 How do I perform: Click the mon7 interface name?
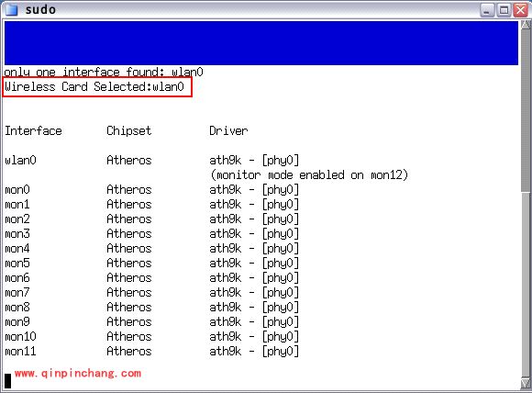(x=17, y=293)
